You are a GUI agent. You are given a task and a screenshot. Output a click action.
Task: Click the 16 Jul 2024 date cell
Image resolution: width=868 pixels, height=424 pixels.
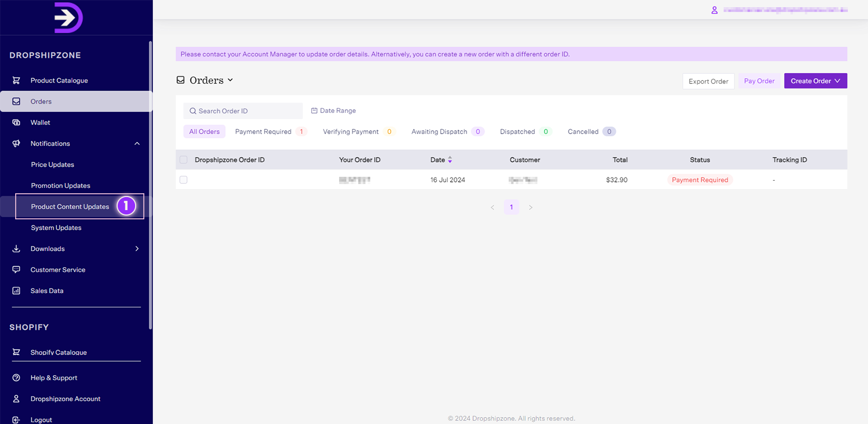pos(448,180)
